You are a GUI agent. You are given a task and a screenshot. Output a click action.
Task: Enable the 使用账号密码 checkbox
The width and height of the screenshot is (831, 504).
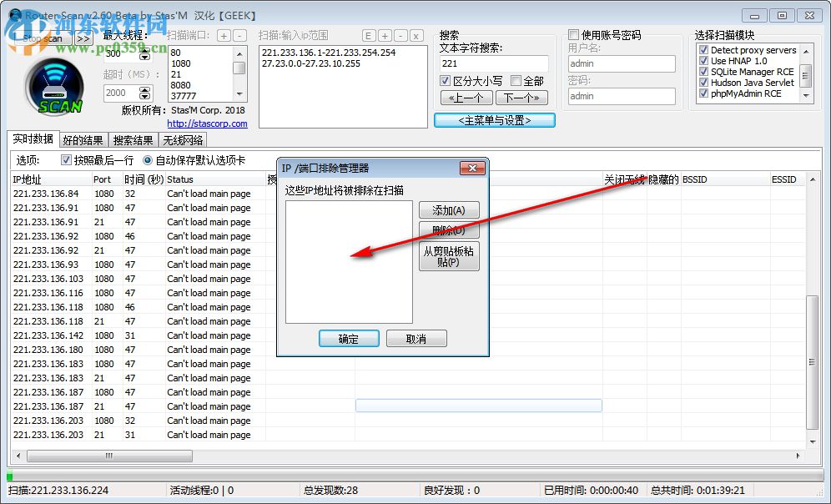click(x=575, y=33)
